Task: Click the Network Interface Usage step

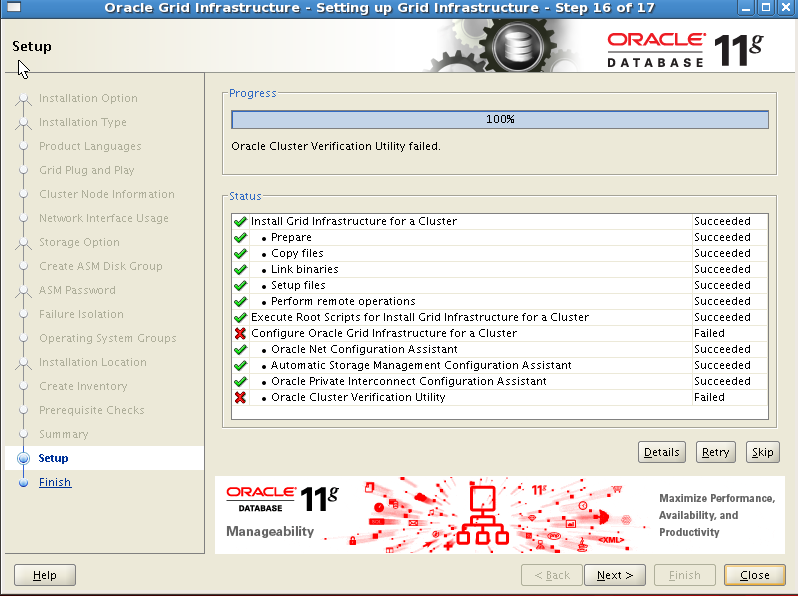Action: click(x=103, y=218)
